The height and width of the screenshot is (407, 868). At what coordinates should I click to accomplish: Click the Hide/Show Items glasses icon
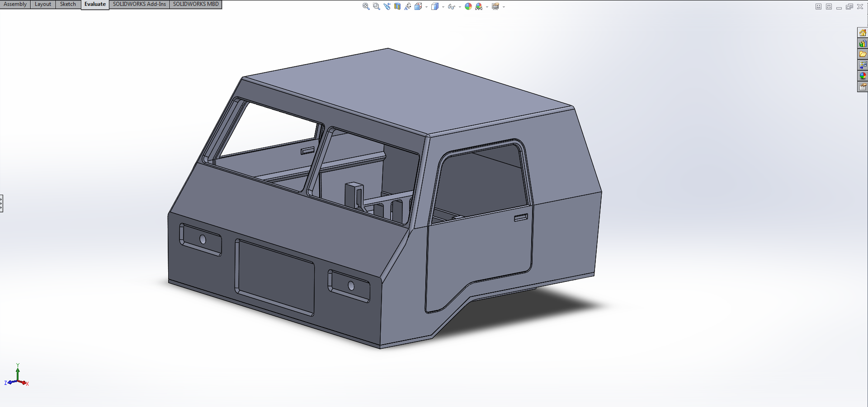(451, 6)
